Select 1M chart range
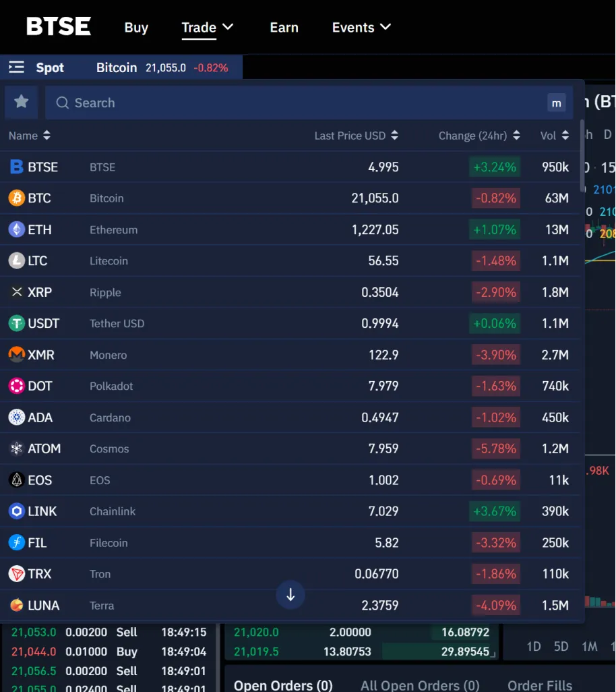The width and height of the screenshot is (616, 692). point(590,647)
